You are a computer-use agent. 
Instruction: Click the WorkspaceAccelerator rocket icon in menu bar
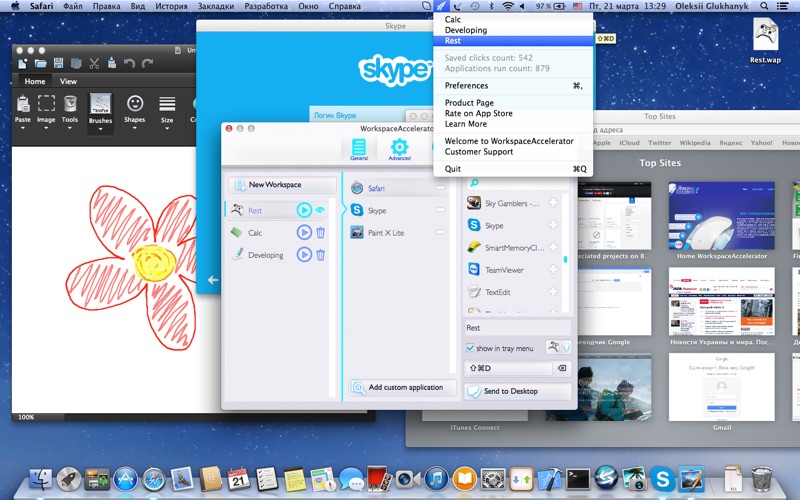[441, 6]
